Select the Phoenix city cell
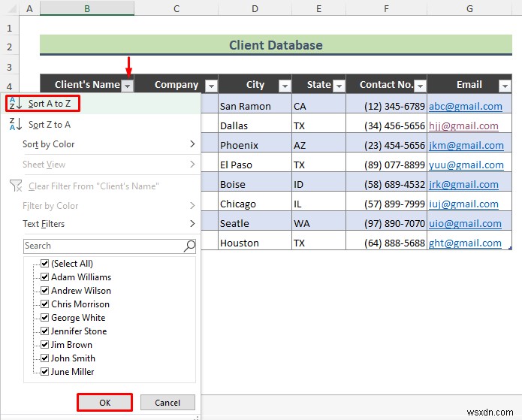This screenshot has width=522, height=420. tap(255, 143)
